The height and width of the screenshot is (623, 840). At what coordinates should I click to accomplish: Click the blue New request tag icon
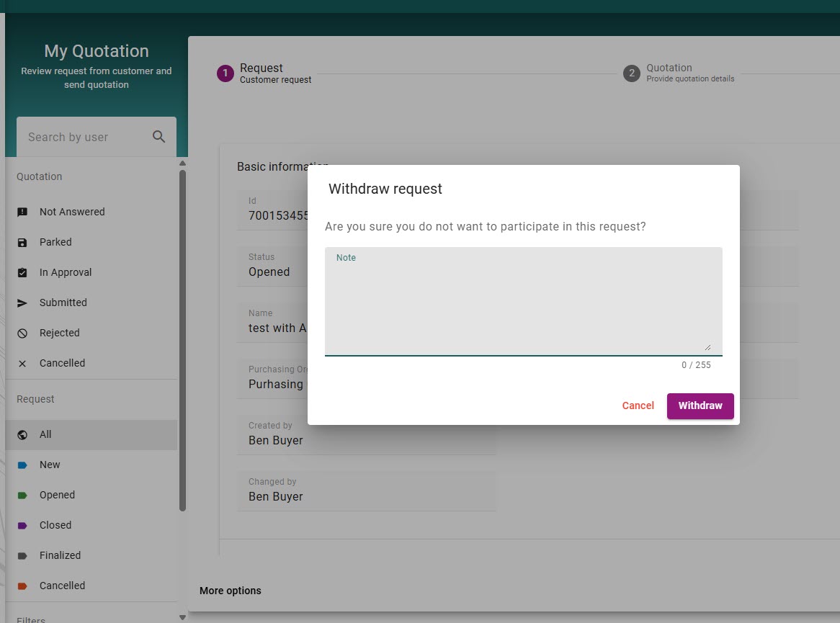pyautogui.click(x=22, y=465)
